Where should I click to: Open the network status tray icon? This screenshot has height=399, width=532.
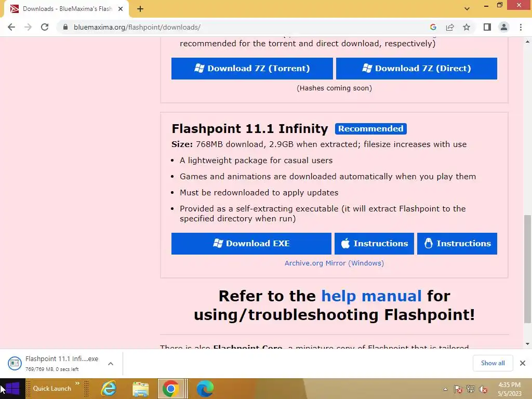tap(471, 389)
